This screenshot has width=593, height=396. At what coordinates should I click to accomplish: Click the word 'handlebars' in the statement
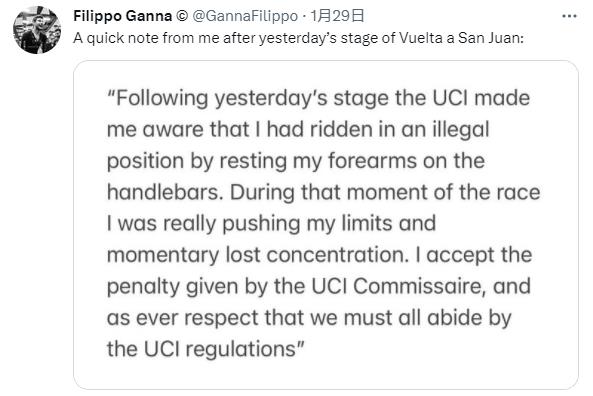[163, 192]
